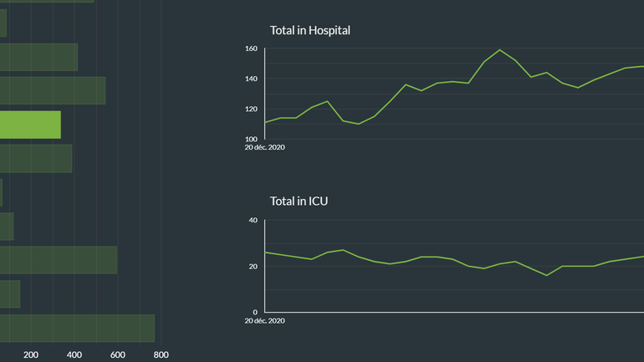Click the 140 label on the hospital y-axis

[x=251, y=79]
